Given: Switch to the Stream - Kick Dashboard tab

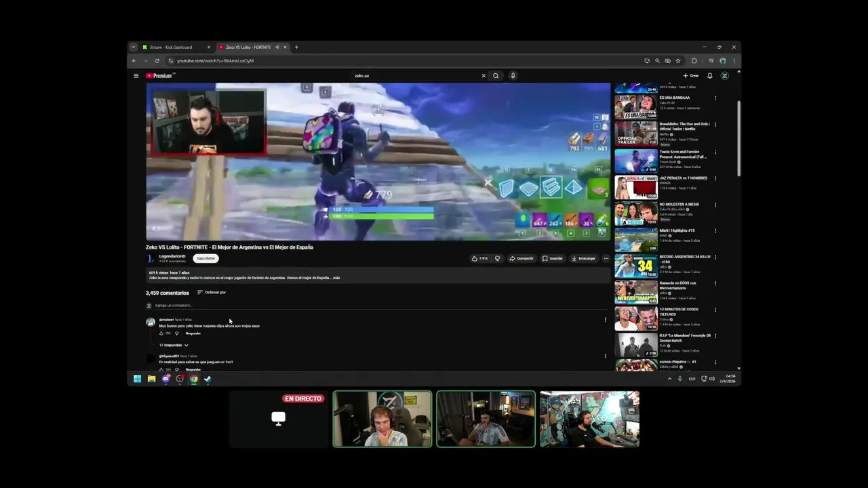Looking at the screenshot, I should [x=176, y=47].
